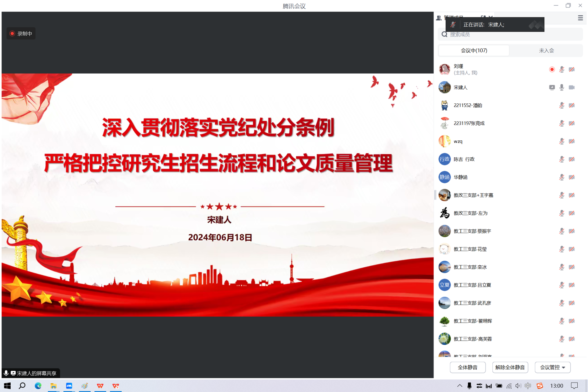
Task: Click the volume icon in the system tray
Action: 518,386
